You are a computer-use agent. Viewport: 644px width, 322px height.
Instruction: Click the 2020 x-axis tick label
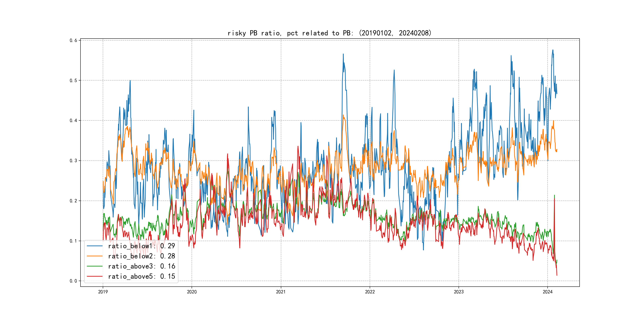192,292
